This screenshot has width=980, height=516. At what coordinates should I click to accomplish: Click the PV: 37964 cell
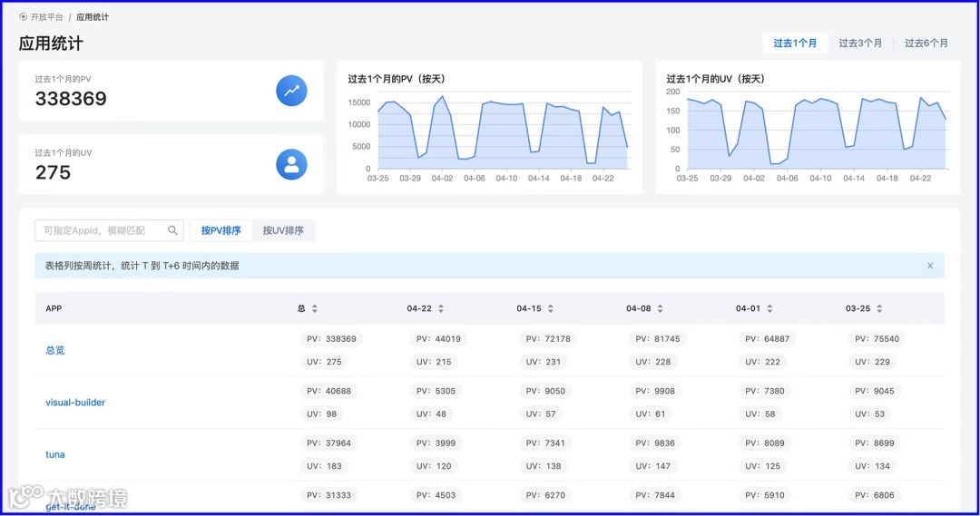point(328,443)
